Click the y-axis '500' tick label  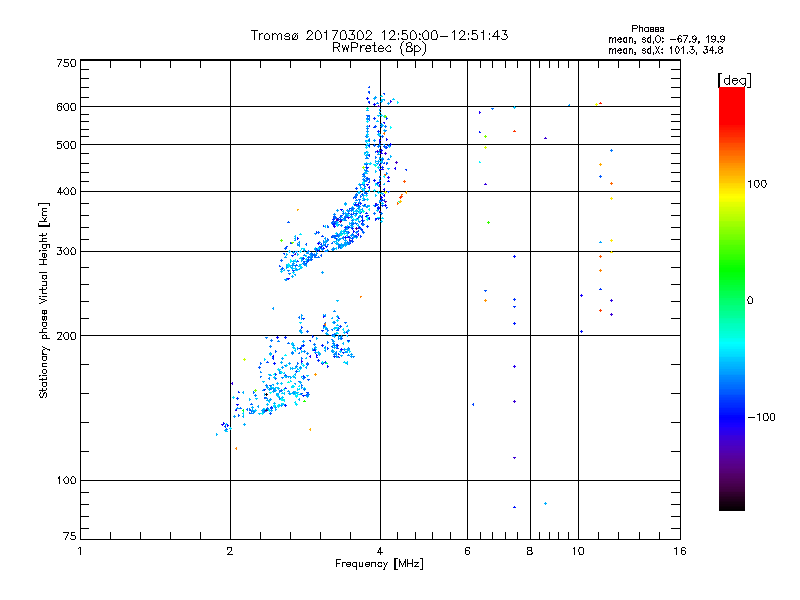[x=66, y=145]
